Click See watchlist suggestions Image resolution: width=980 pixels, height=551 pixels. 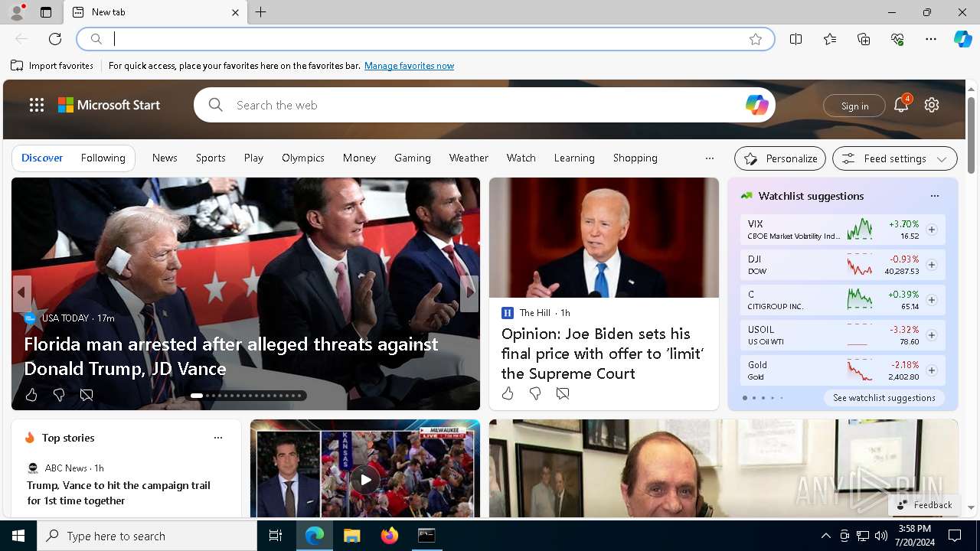884,398
